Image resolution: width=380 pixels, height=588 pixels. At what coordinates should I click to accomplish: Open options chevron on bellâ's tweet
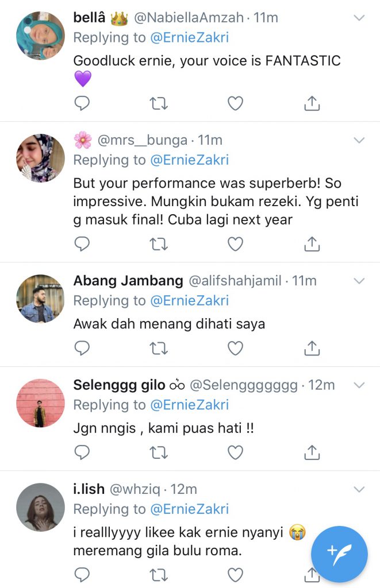pos(359,18)
